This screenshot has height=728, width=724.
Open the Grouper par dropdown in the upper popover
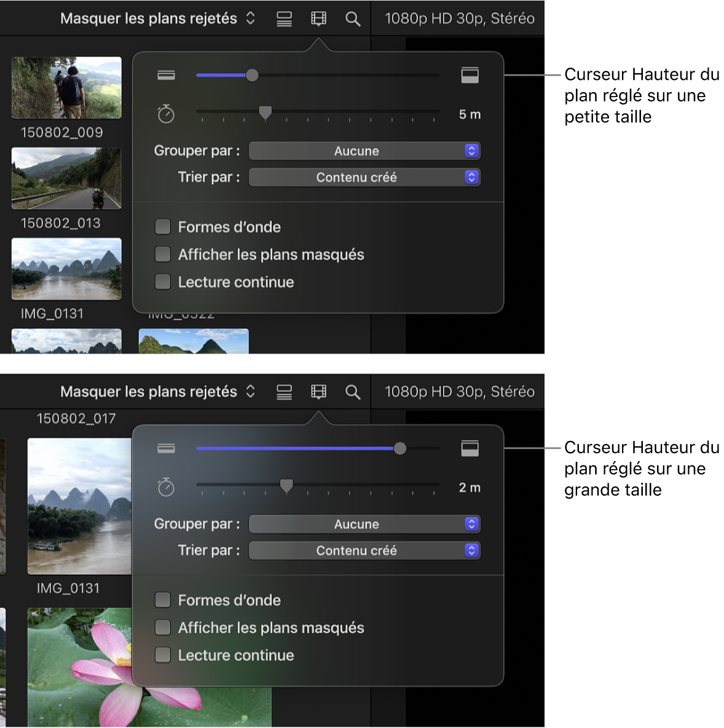pos(364,151)
